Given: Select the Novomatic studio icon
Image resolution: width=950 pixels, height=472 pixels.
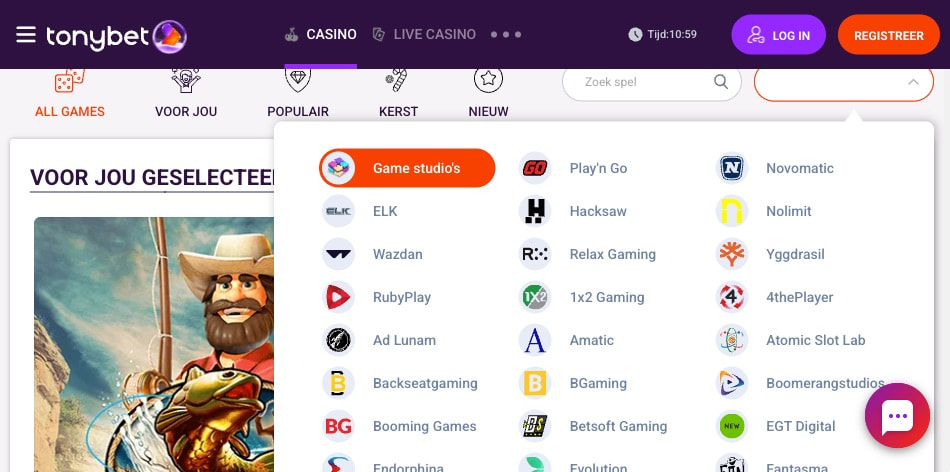Looking at the screenshot, I should click(731, 168).
